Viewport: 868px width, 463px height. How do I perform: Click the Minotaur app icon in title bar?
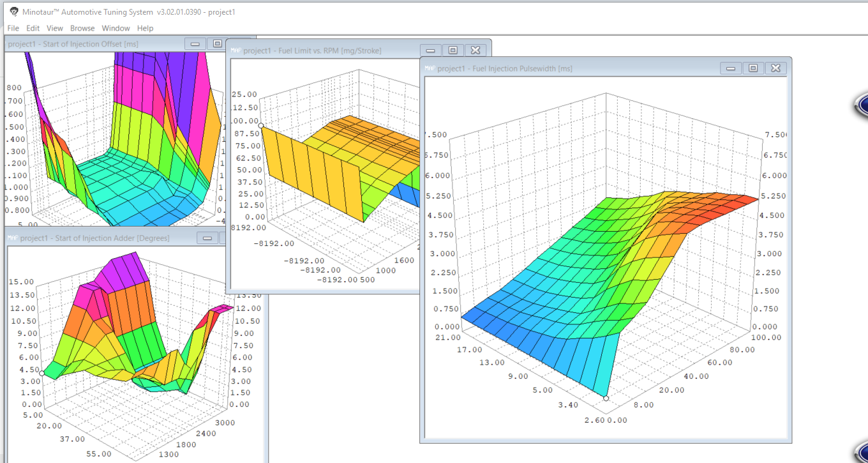tap(13, 12)
